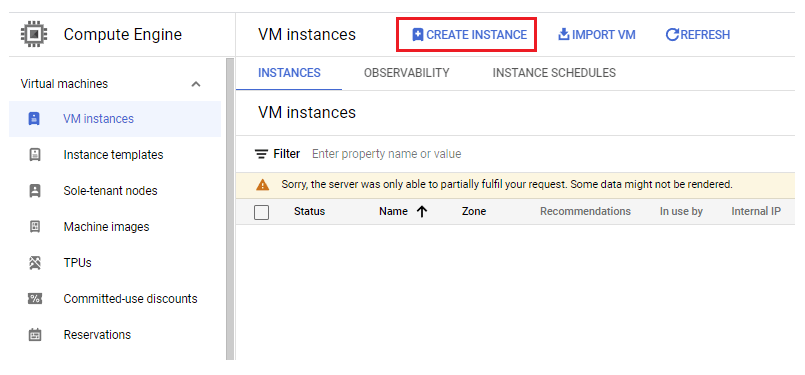Open the Observability tab
The height and width of the screenshot is (375, 805).
click(407, 73)
